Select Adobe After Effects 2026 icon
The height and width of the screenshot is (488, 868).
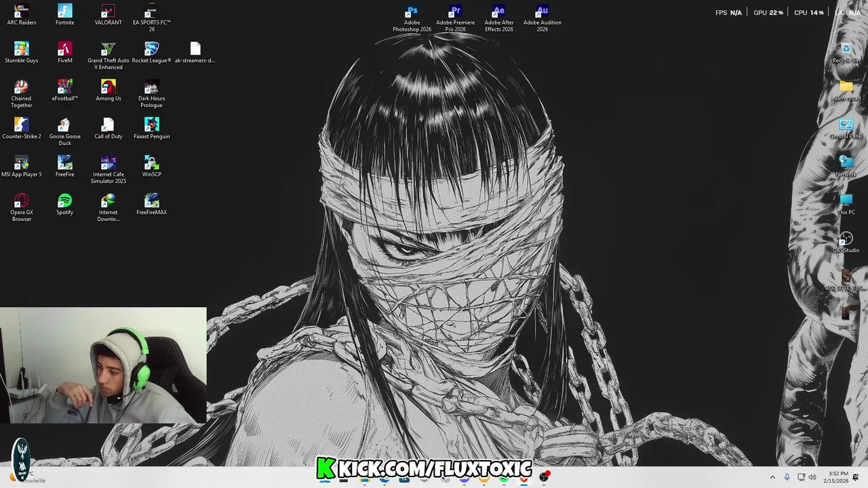click(x=499, y=18)
